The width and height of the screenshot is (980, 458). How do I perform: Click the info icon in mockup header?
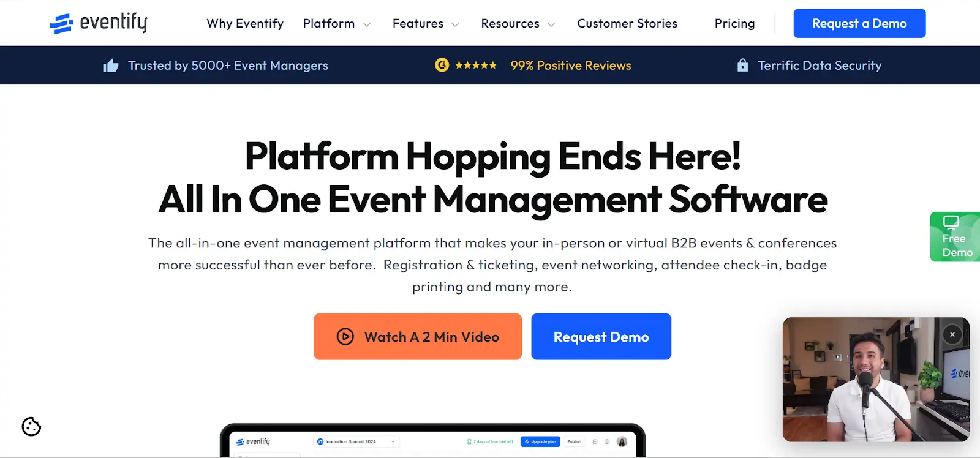607,441
